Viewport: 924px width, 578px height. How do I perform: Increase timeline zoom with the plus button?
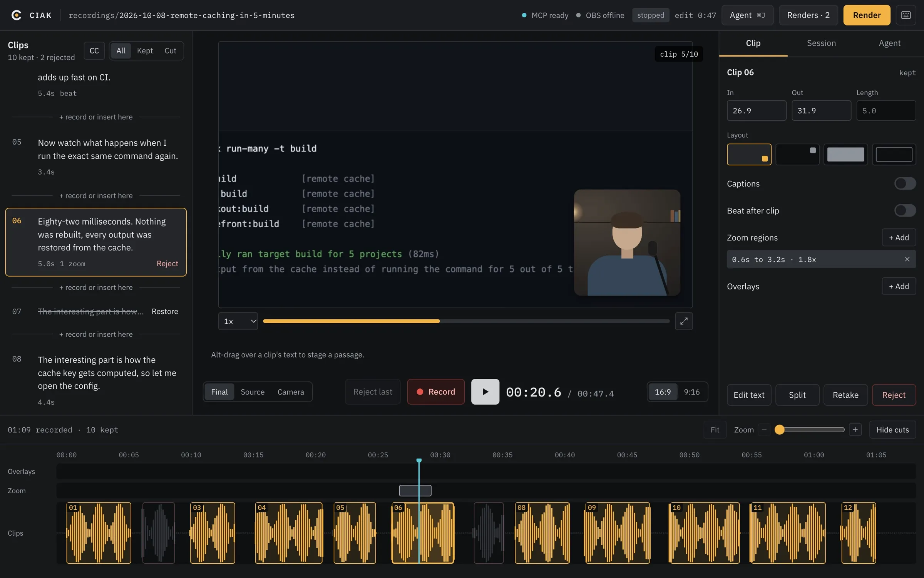pos(855,430)
